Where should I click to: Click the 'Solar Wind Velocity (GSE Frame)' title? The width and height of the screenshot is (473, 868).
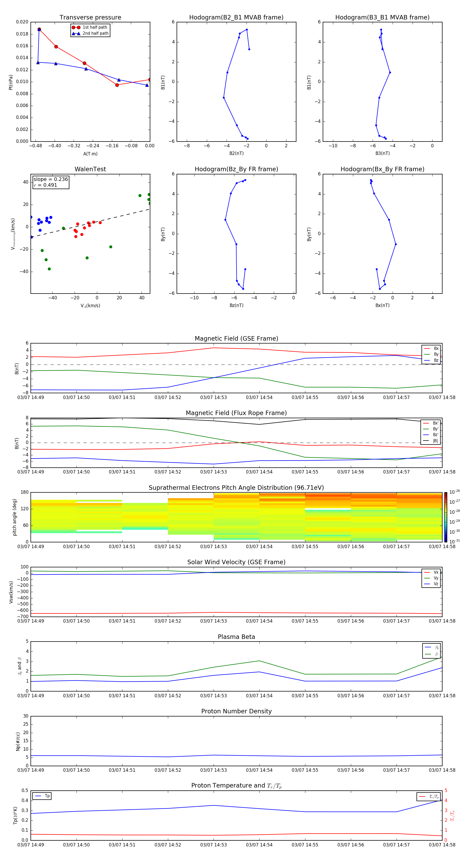pos(236,562)
